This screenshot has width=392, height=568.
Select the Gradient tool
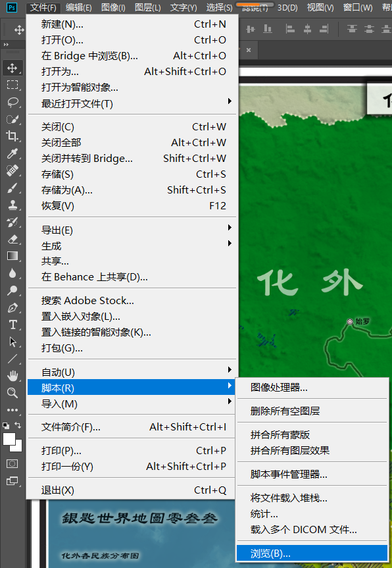(x=12, y=256)
